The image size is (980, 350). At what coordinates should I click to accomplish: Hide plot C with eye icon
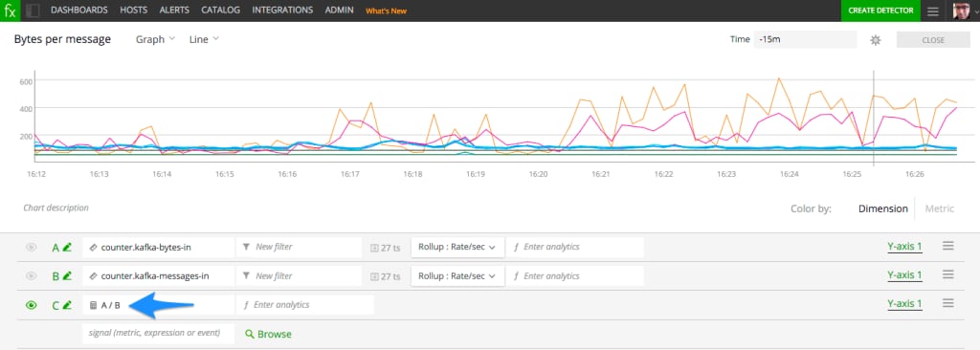click(x=32, y=305)
